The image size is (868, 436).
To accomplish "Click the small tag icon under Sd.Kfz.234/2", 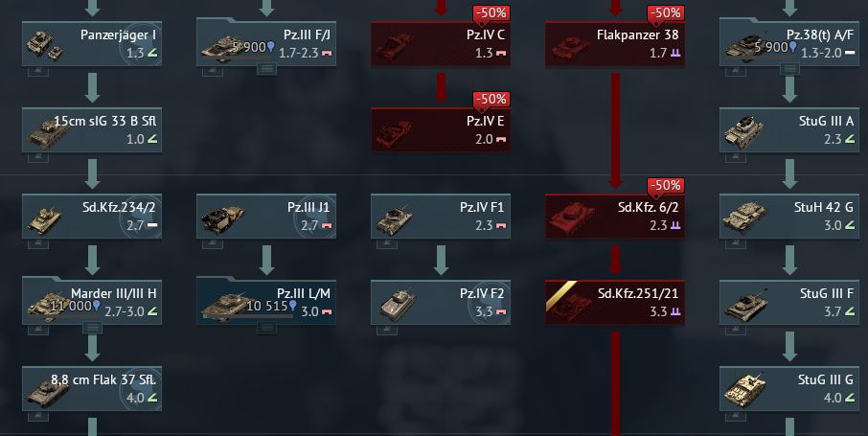I will [38, 244].
